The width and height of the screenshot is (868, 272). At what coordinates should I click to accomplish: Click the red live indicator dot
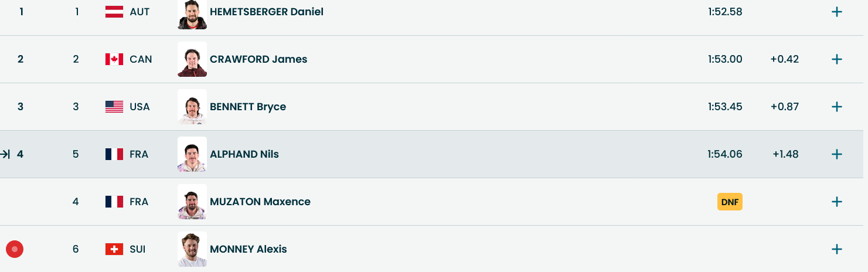[15, 249]
